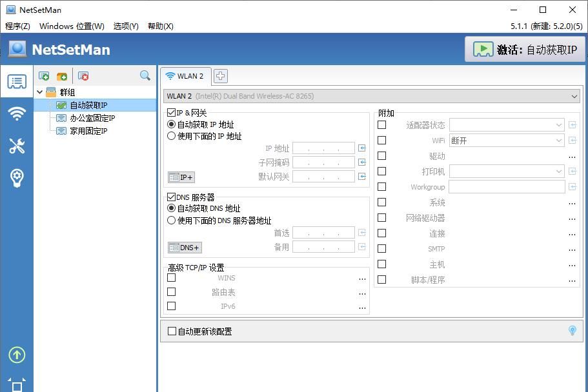Enable the WiFi checkbox in 附加
Image resolution: width=588 pixels, height=392 pixels.
pos(381,140)
